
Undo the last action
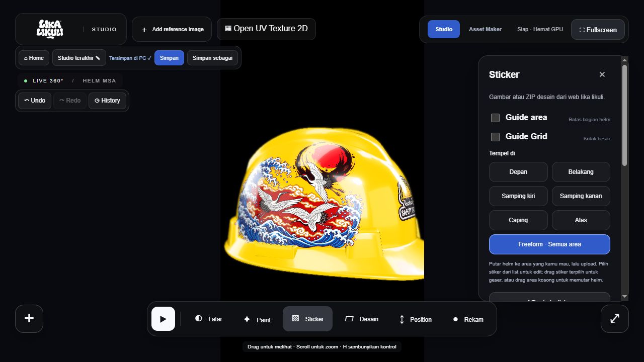[35, 101]
